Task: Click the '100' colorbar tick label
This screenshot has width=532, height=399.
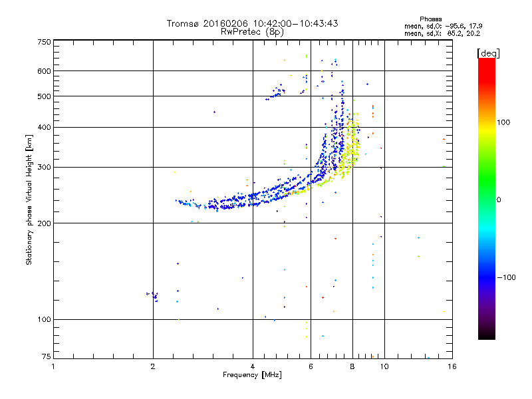Action: tap(503, 122)
